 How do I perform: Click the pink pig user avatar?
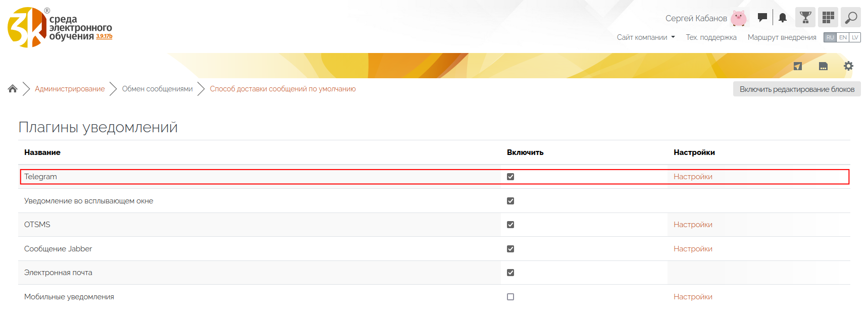739,18
